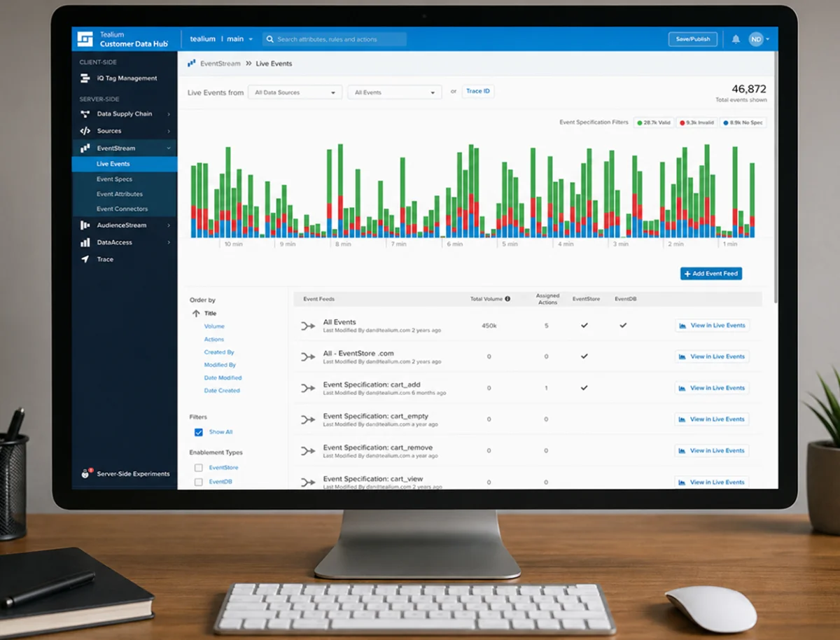Image resolution: width=840 pixels, height=640 pixels.
Task: Click the feed icon for cart_empty
Action: 308,419
